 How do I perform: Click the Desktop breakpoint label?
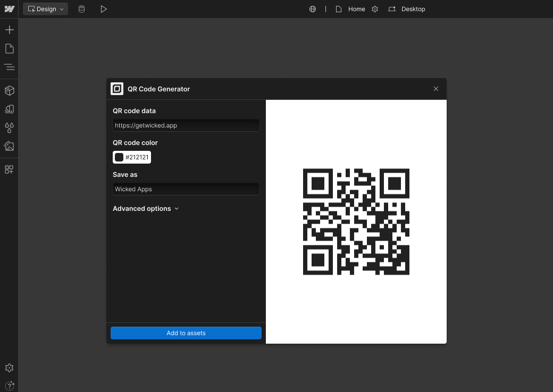[413, 9]
